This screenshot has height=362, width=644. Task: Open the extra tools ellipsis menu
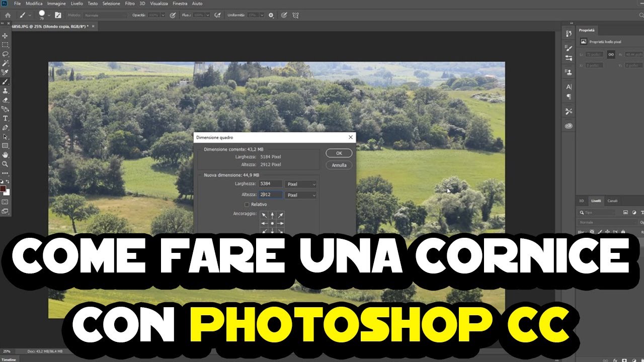[6, 173]
